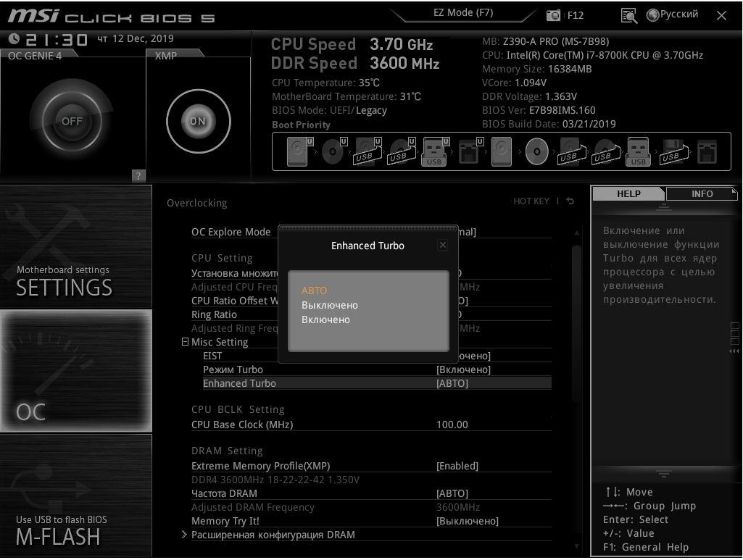Screen dimensions: 743x560
Task: Click the CPU Base Clock value 100.00
Action: [x=452, y=425]
